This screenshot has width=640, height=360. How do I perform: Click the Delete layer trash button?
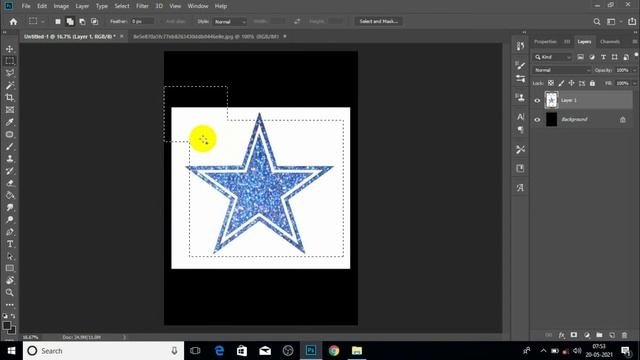[624, 335]
